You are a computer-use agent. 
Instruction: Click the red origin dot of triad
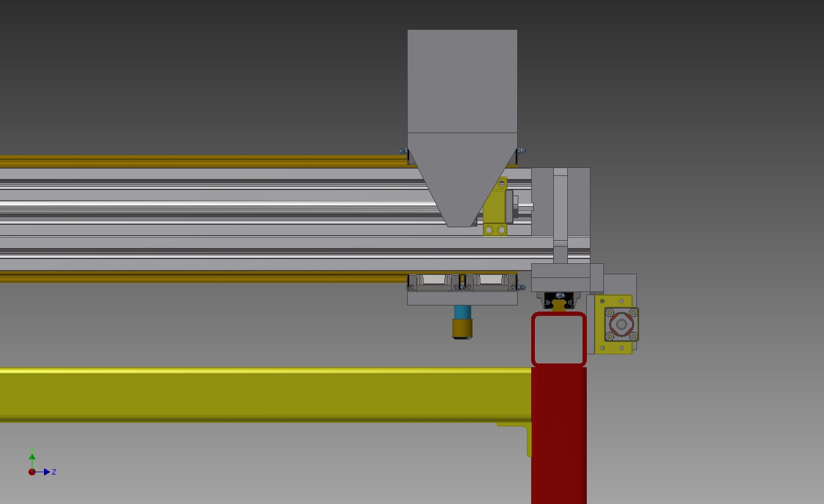tap(32, 472)
